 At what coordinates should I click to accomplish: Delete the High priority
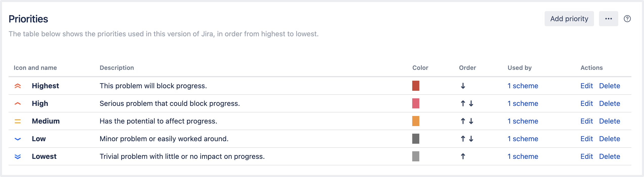click(609, 104)
